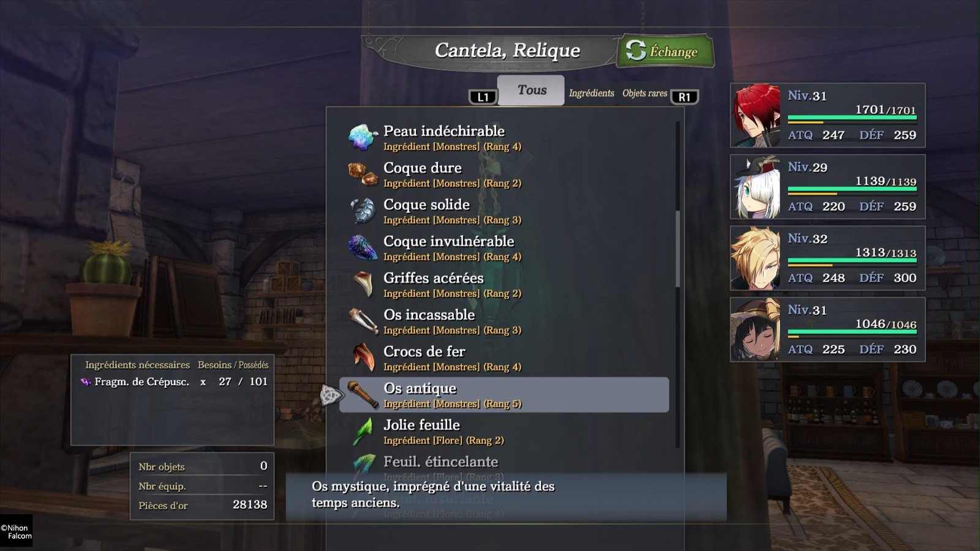Click the Échange swap arrows icon
Screen dimensions: 980x551
[636, 50]
